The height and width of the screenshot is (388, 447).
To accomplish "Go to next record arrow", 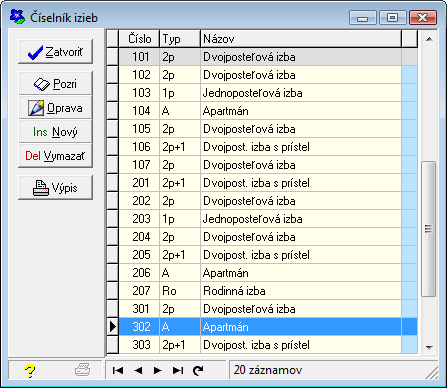I will 158,370.
